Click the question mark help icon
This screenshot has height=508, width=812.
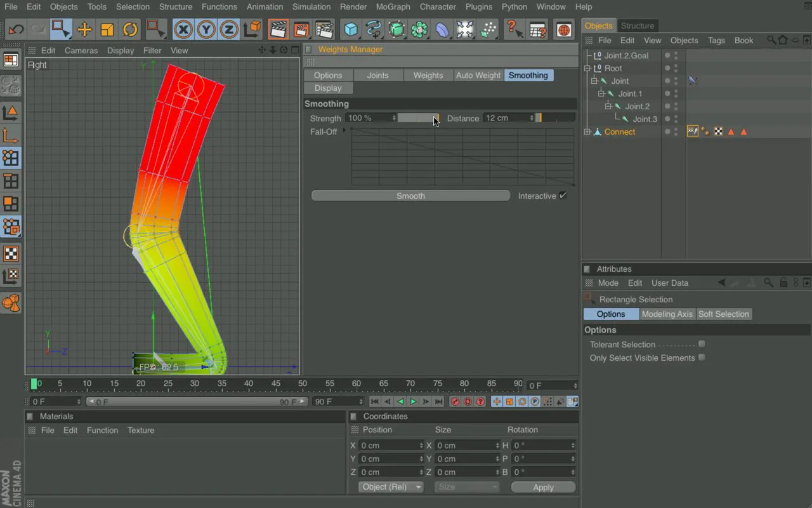[514, 29]
